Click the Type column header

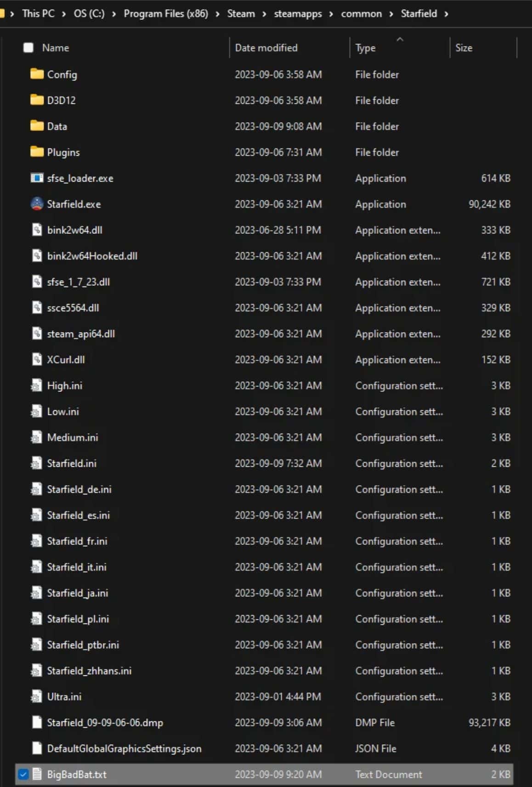pyautogui.click(x=365, y=48)
